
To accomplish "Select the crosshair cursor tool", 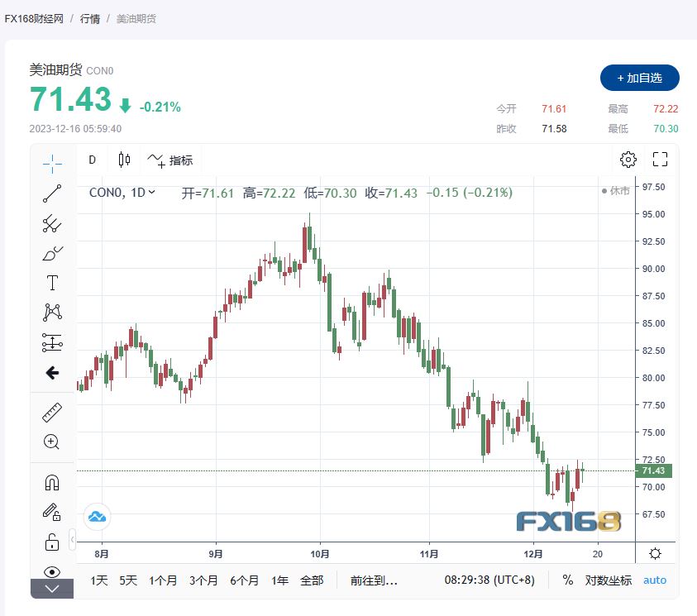I will click(52, 163).
